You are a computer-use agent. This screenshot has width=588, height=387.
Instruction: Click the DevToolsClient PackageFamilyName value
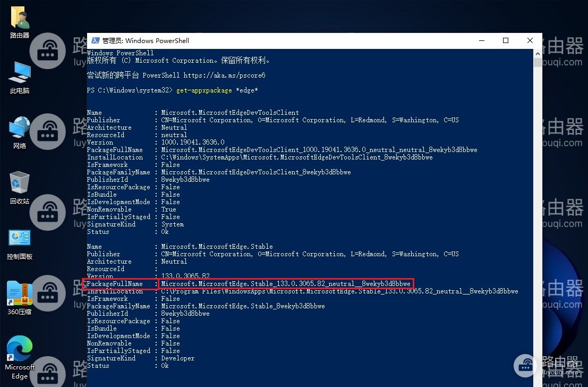[x=255, y=172]
